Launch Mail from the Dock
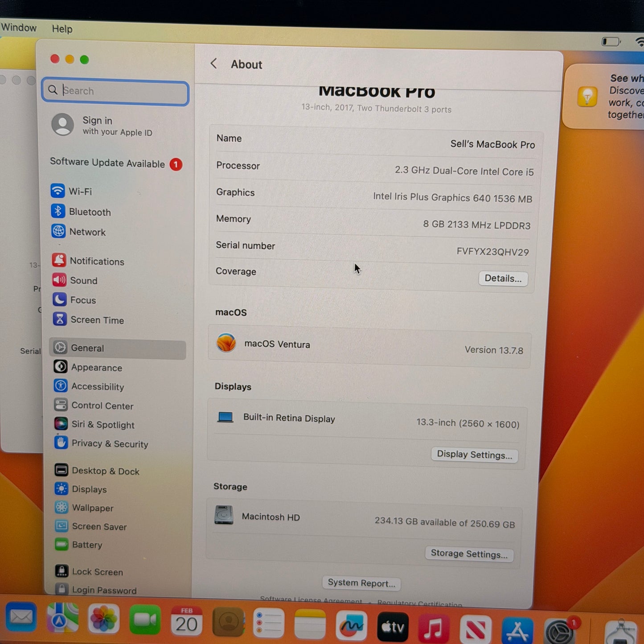 (x=21, y=617)
